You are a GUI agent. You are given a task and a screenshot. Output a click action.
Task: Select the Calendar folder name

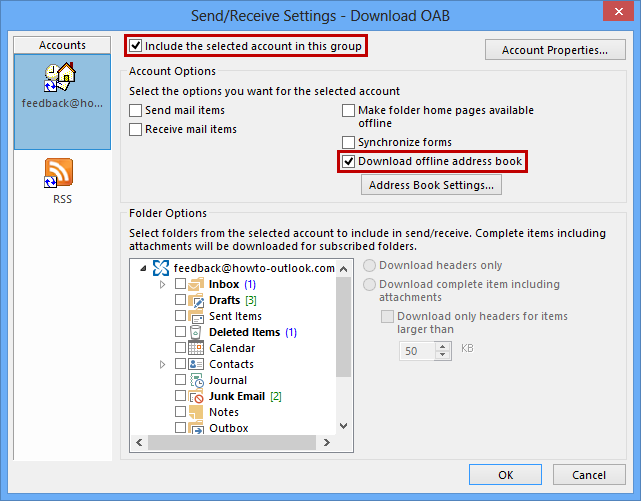pyautogui.click(x=232, y=348)
